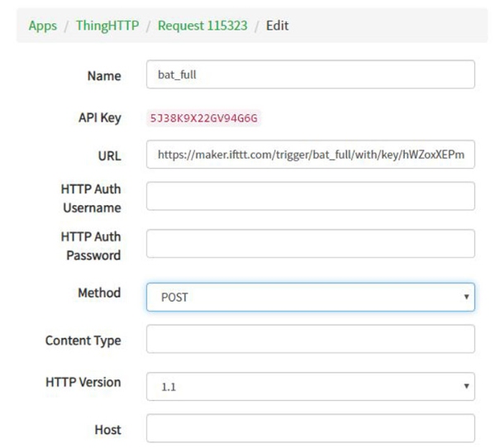This screenshot has height=448, width=500.
Task: Open the Request 115323 breadcrumb link
Action: 202,26
